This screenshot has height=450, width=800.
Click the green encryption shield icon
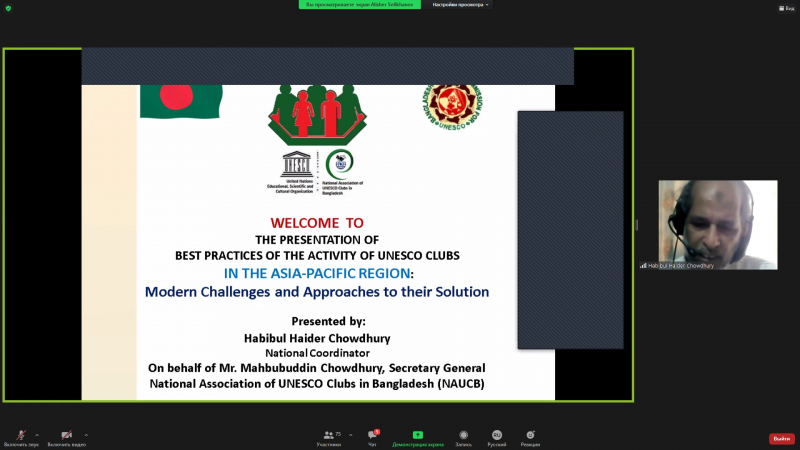(x=8, y=8)
